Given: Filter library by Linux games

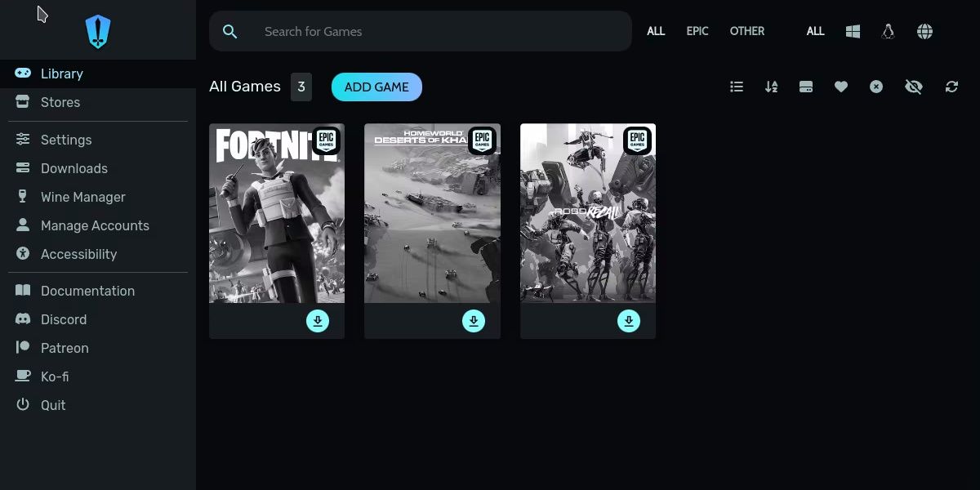Looking at the screenshot, I should (888, 31).
